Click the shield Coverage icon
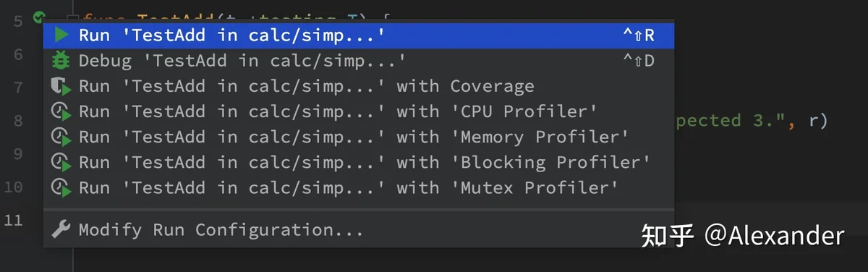 click(61, 86)
